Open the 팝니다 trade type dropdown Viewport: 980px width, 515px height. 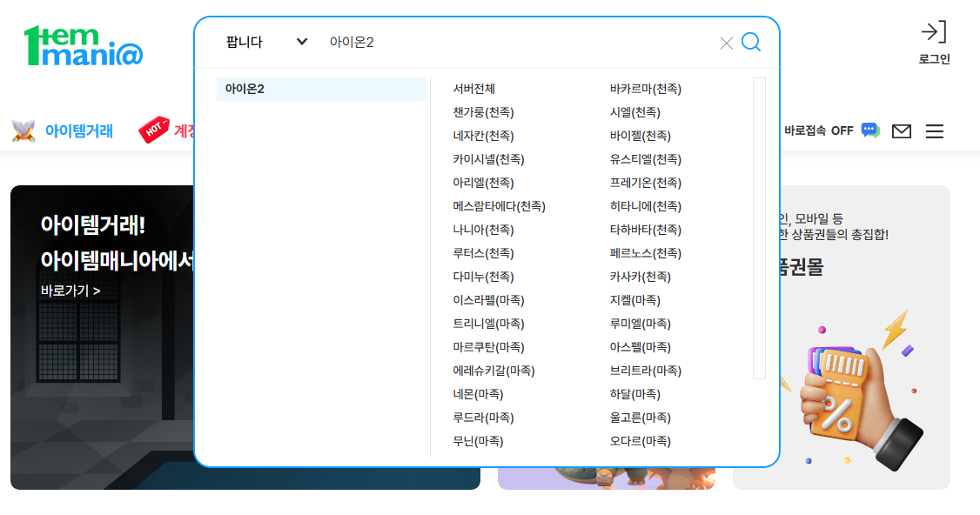pyautogui.click(x=267, y=42)
